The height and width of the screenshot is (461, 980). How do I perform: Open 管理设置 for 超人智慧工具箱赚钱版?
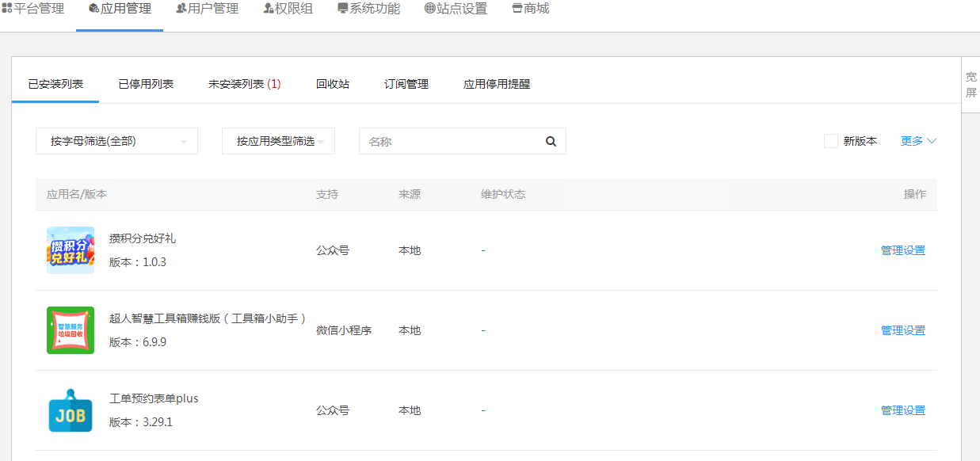(903, 330)
